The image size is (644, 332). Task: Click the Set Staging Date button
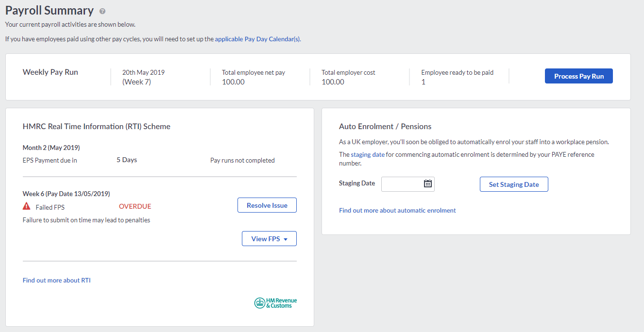click(x=513, y=184)
